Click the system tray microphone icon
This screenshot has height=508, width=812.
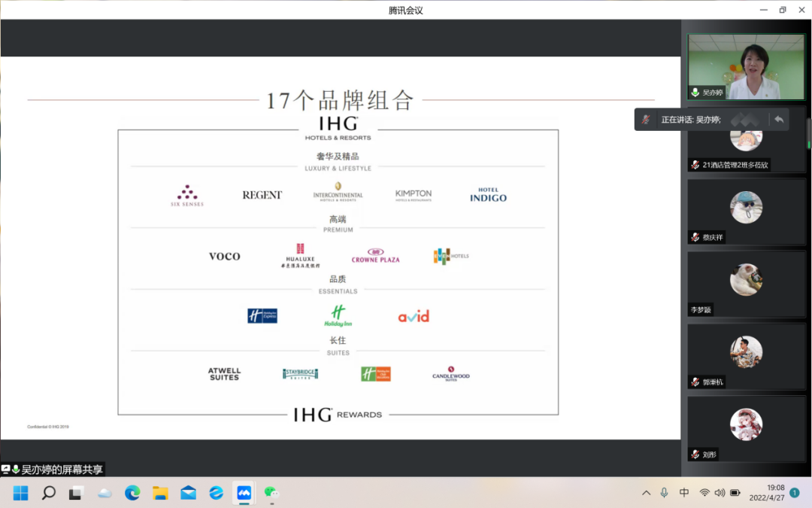(664, 492)
